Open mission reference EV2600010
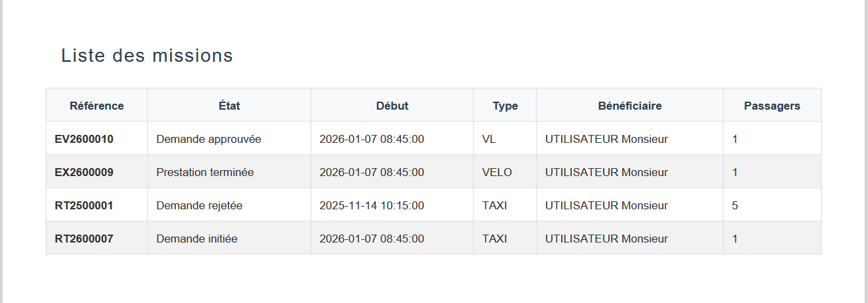The height and width of the screenshot is (303, 868). click(x=84, y=140)
